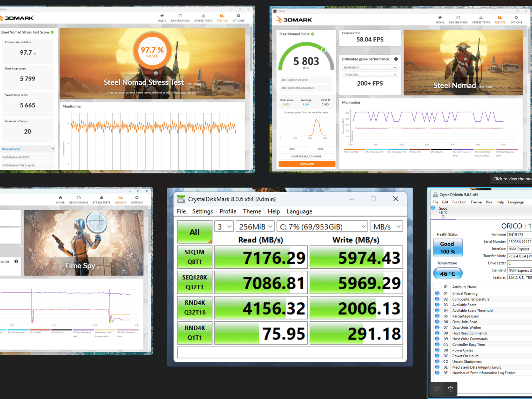The width and height of the screenshot is (532, 399).
Task: Click the green All benchmark button
Action: click(195, 232)
